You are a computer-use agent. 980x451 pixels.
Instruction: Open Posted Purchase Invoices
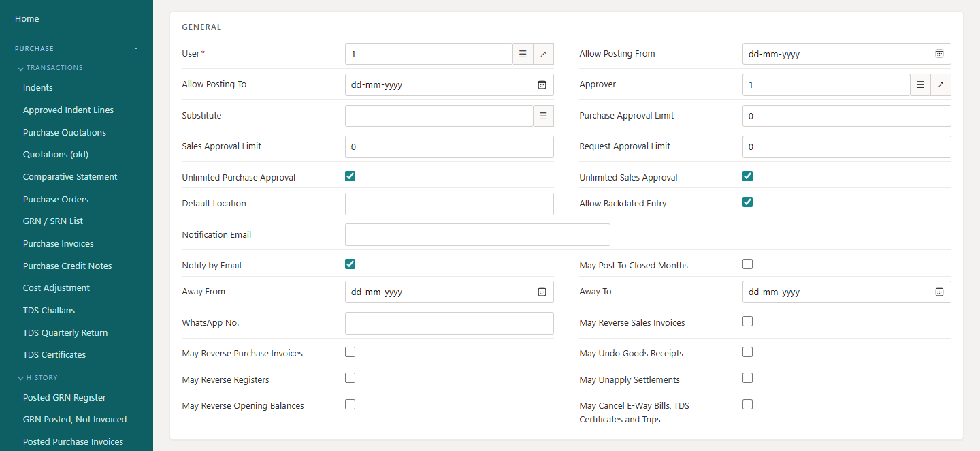click(73, 442)
